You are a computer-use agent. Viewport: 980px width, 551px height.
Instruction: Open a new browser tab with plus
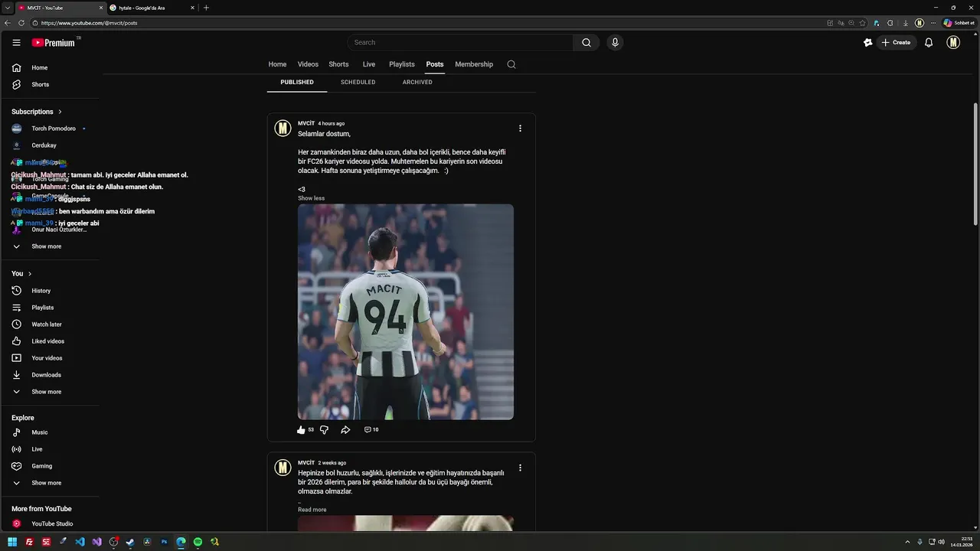206,8
